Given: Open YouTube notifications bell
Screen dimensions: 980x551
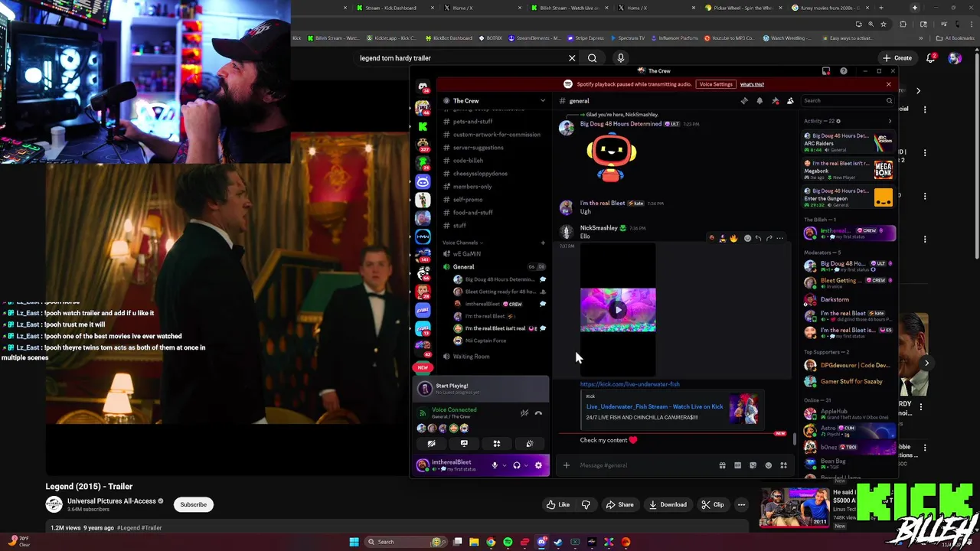Looking at the screenshot, I should tap(931, 58).
